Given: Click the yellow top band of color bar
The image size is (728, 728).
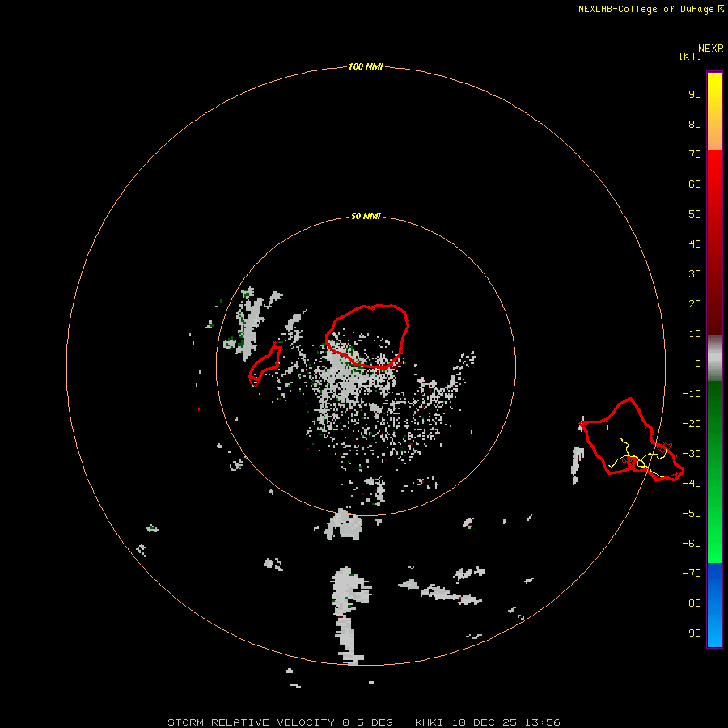Looking at the screenshot, I should 714,112.
